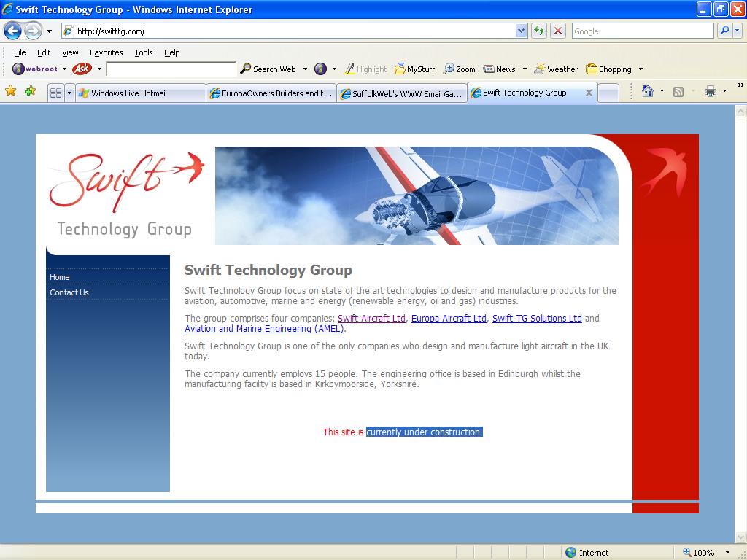Click the Weather toolbar button
This screenshot has width=747, height=560.
556,69
